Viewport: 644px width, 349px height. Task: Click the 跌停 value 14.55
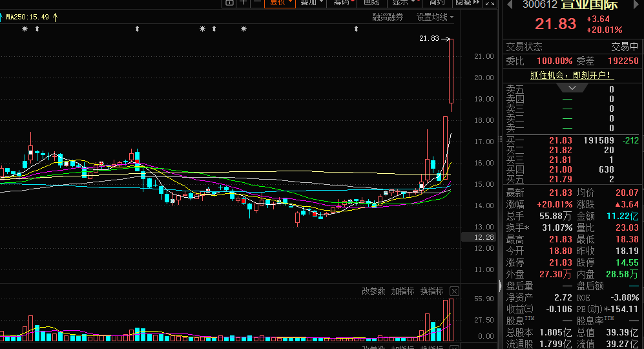(627, 262)
